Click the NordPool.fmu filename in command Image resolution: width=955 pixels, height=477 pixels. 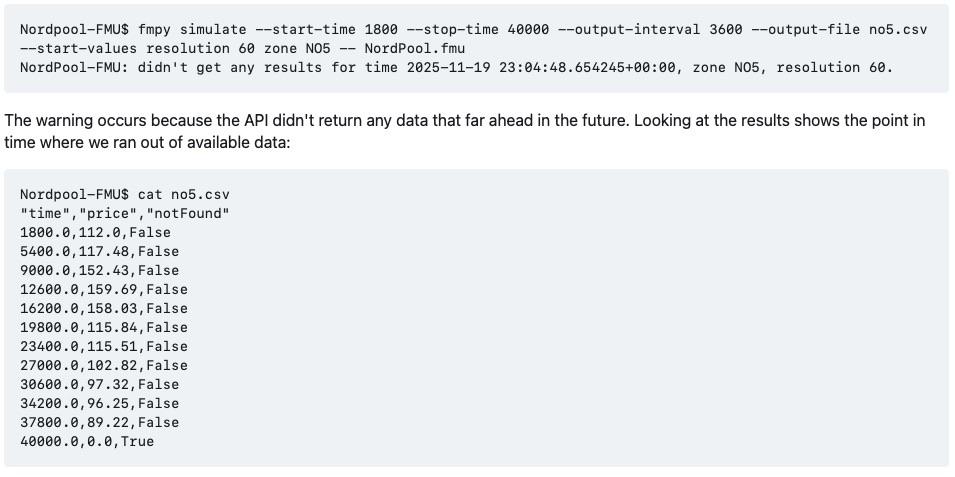point(414,48)
